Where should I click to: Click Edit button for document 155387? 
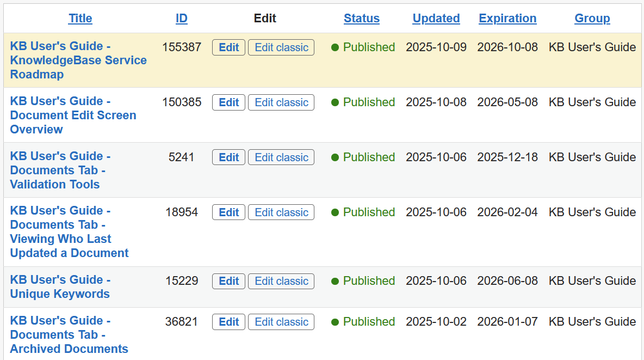[x=228, y=47]
